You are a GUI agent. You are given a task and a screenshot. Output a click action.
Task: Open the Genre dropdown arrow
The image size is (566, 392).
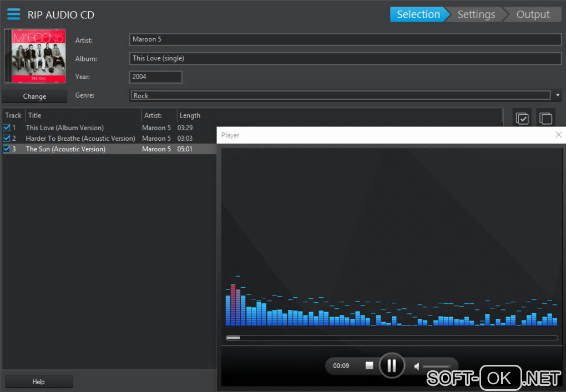point(558,95)
